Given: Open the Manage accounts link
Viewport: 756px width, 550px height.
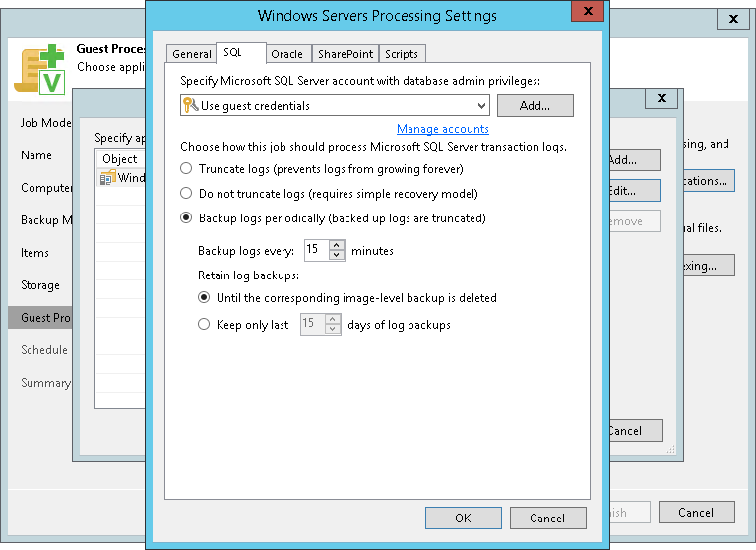Looking at the screenshot, I should [443, 129].
